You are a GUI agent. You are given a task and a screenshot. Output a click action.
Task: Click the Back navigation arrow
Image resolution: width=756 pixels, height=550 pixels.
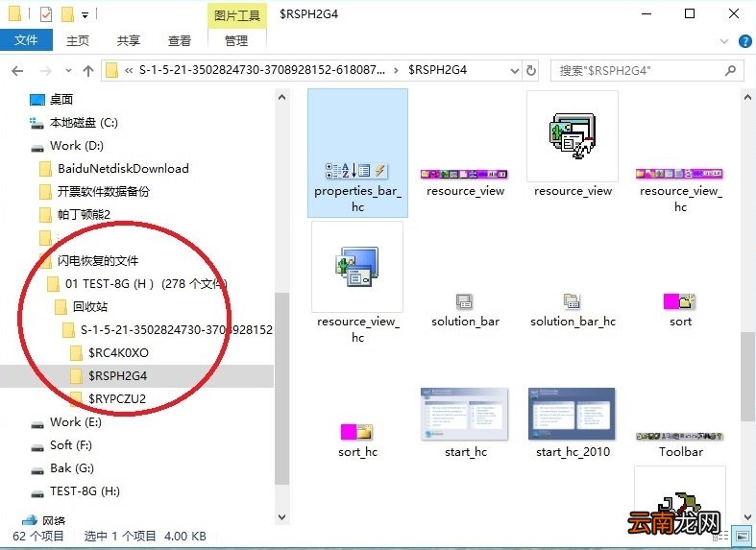(x=17, y=71)
